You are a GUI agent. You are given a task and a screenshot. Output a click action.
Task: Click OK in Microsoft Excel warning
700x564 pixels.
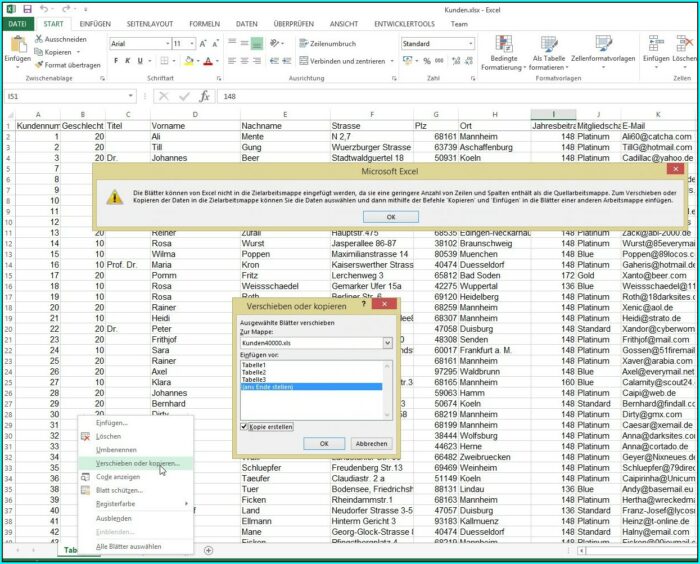(x=391, y=217)
